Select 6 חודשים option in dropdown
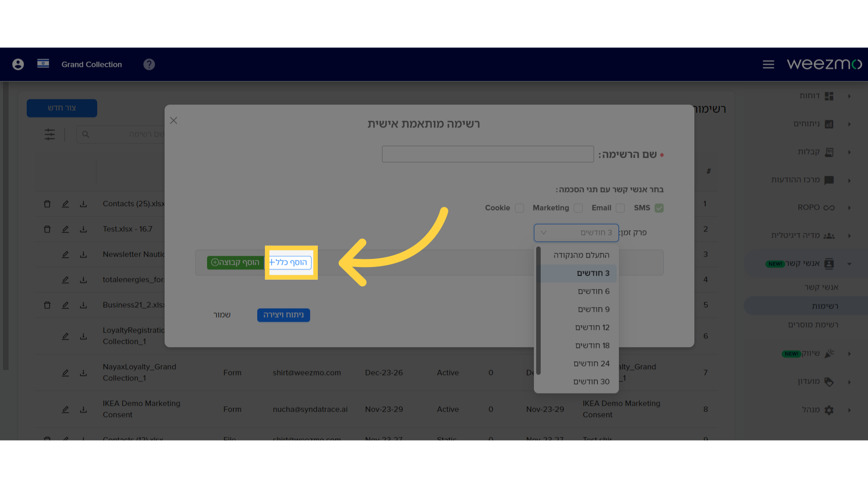 (x=579, y=291)
